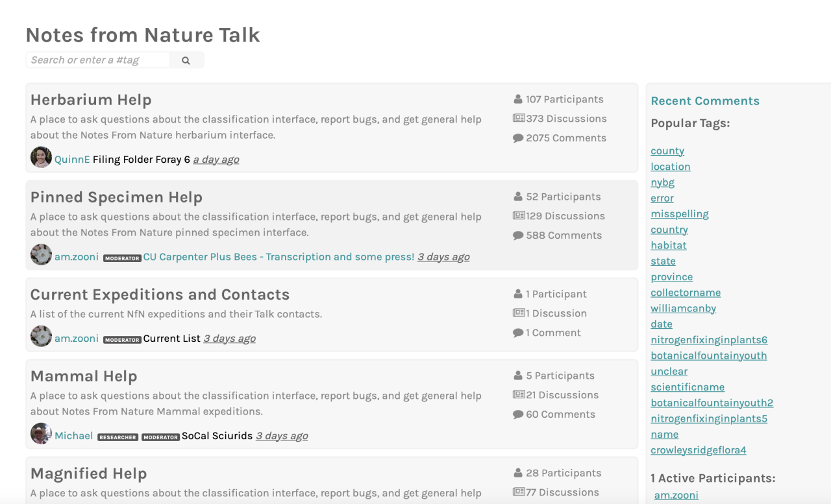
Task: Open the Mammal Help board
Action: coord(84,376)
